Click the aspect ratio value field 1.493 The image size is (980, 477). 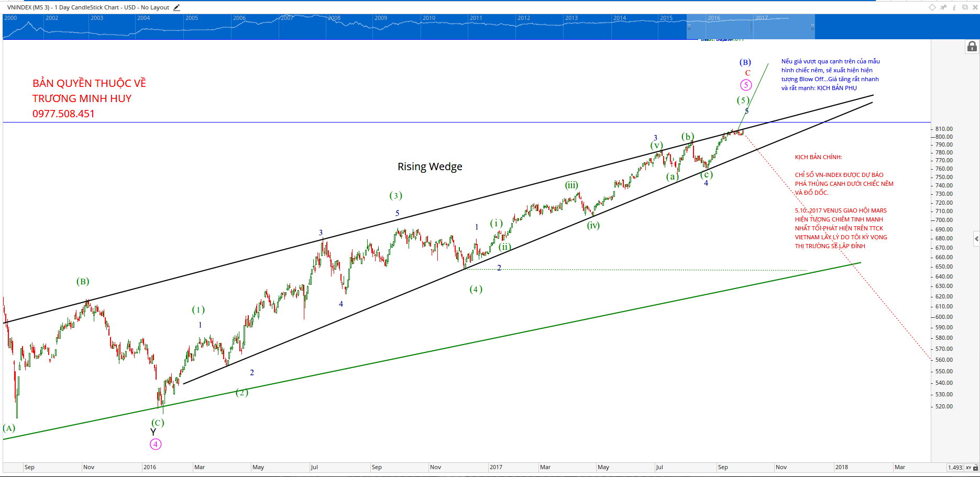tap(955, 468)
